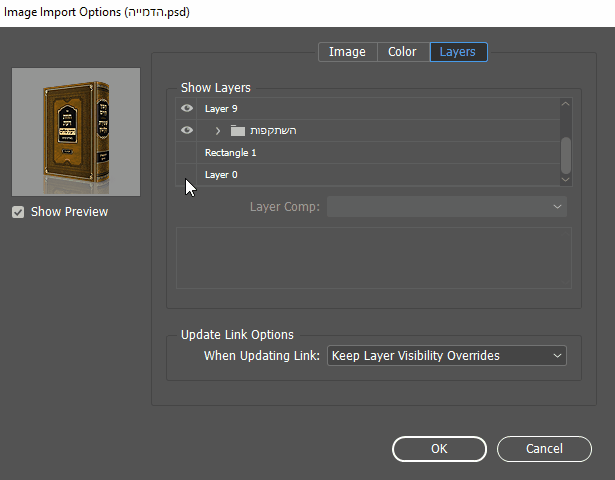The width and height of the screenshot is (615, 480).
Task: Select the Rectangle 1 layer name
Action: (x=230, y=153)
